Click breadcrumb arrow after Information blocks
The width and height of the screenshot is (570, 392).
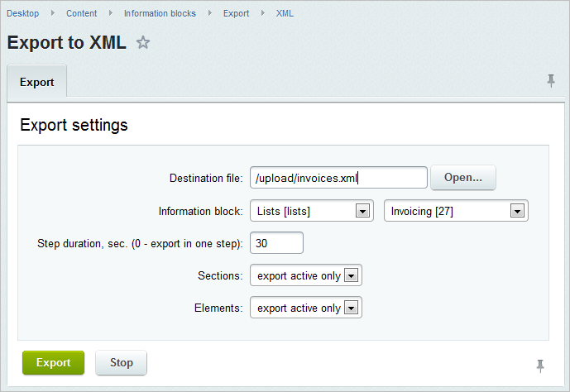click(210, 13)
